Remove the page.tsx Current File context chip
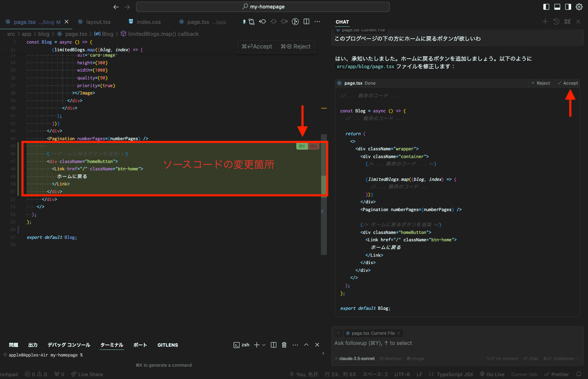This screenshot has height=379, width=588. click(x=399, y=333)
